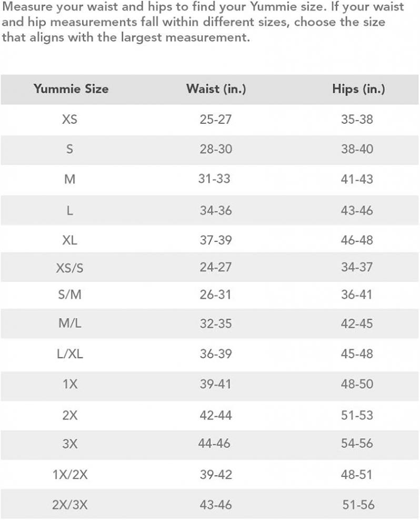The height and width of the screenshot is (520, 420).
Task: Click waist value 44-46 for 3X
Action: click(x=214, y=444)
